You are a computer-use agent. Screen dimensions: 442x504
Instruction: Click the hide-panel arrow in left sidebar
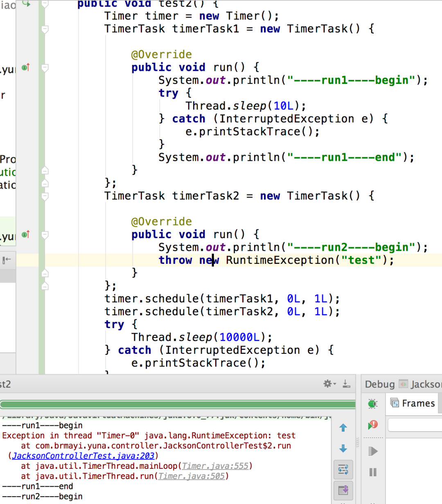pos(7,260)
